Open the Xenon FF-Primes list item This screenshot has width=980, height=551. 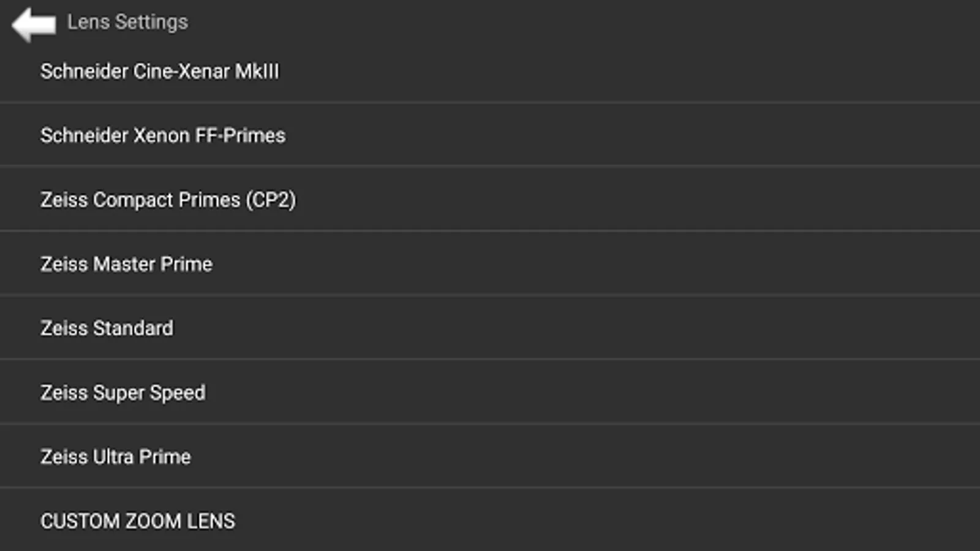coord(490,135)
